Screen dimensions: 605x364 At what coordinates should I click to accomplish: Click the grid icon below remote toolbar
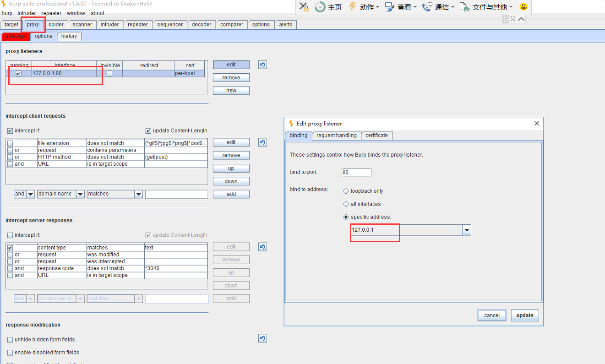tap(506, 19)
